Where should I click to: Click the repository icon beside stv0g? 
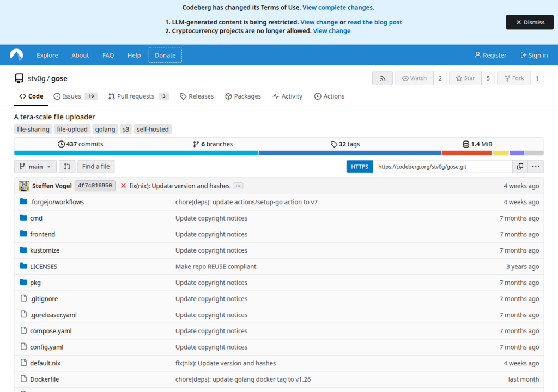click(x=19, y=78)
